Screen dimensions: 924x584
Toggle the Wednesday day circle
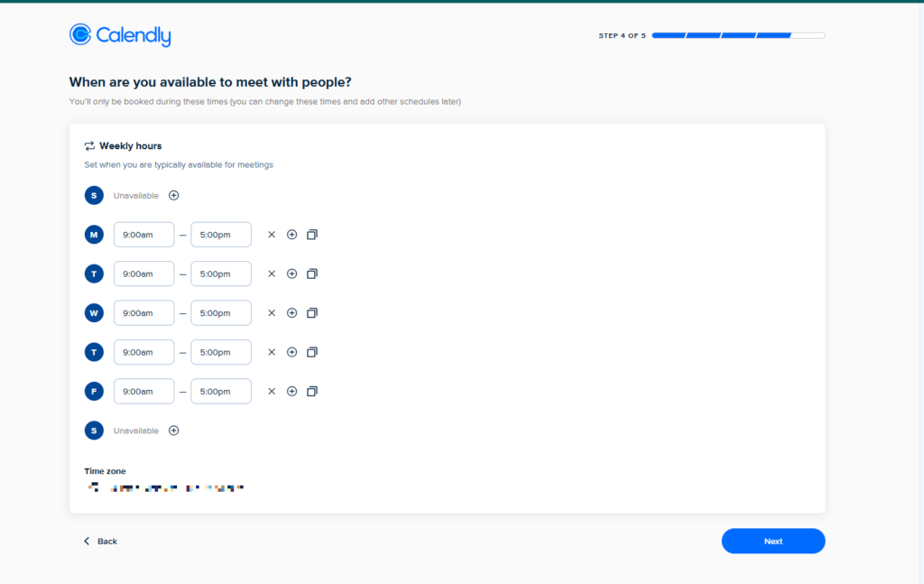(94, 313)
